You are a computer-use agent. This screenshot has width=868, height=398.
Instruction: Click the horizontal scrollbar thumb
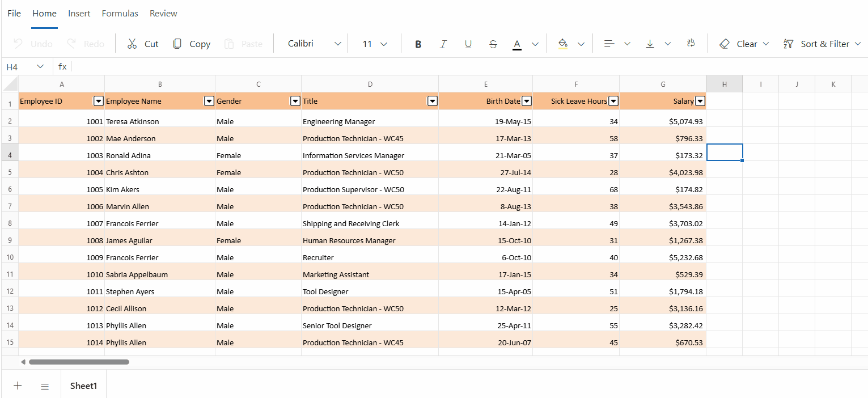point(79,362)
